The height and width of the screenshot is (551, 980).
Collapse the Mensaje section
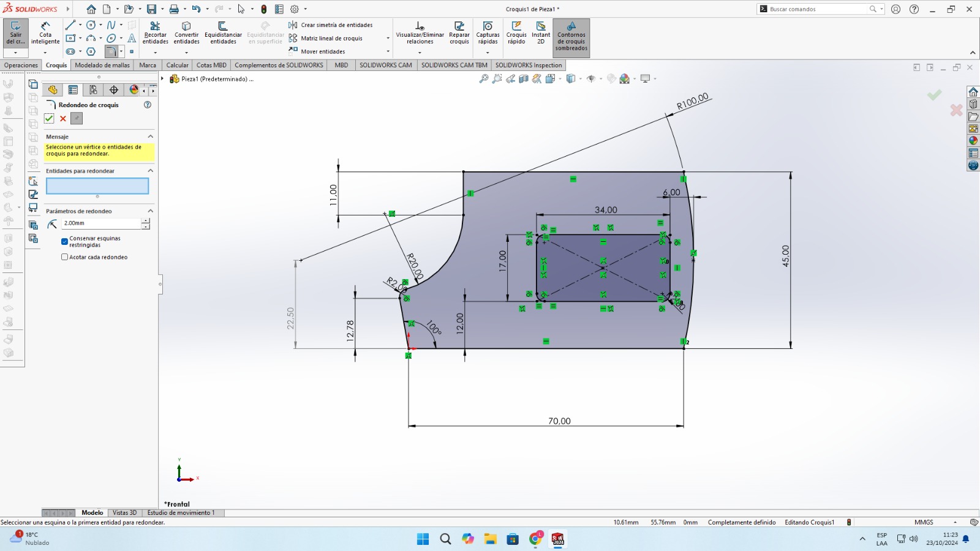(150, 137)
